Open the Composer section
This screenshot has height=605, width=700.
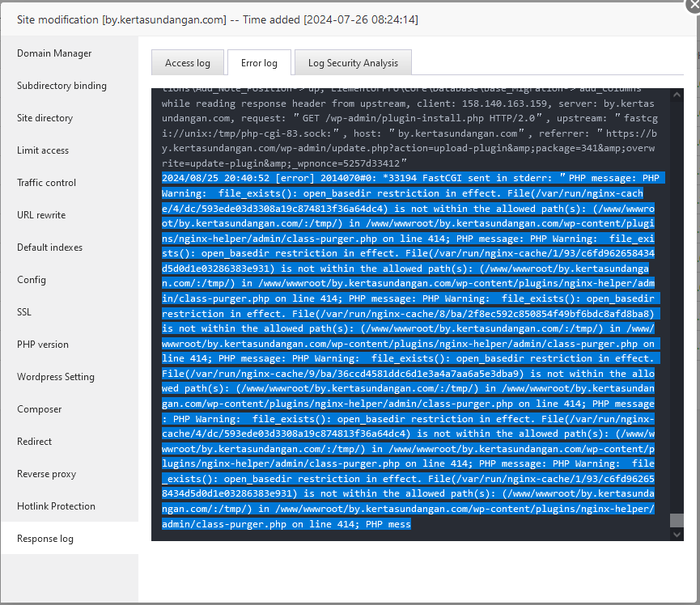(x=70, y=409)
